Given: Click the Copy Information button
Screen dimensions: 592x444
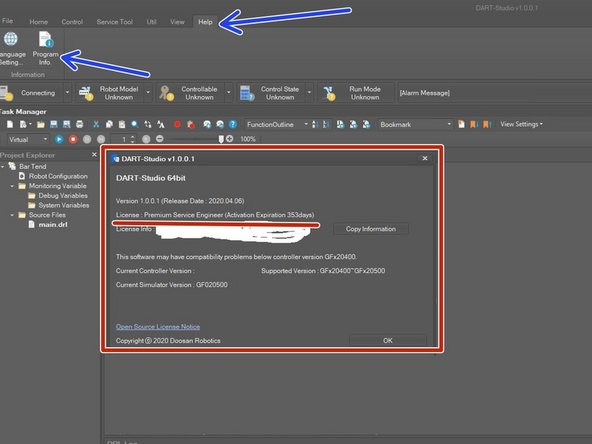Looking at the screenshot, I should 371,229.
